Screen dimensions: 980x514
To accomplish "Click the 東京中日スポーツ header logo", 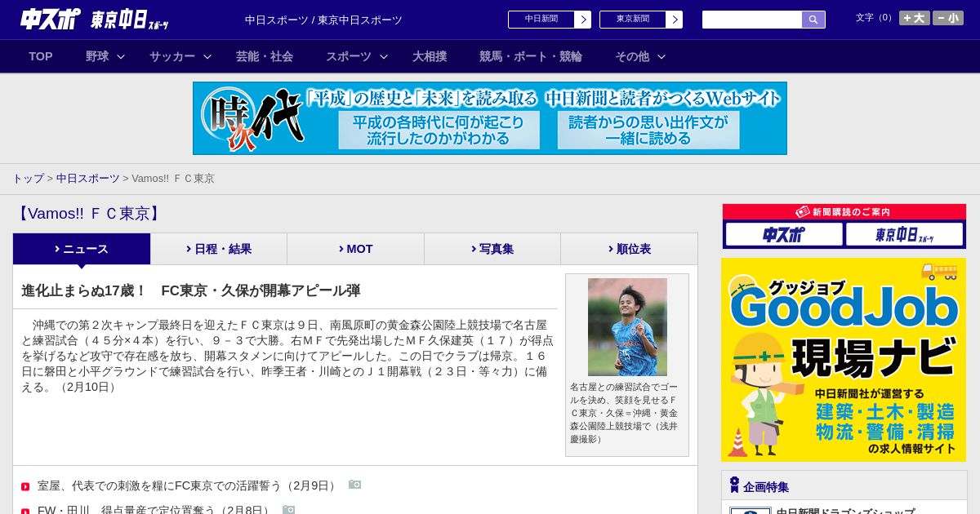I will click(130, 20).
